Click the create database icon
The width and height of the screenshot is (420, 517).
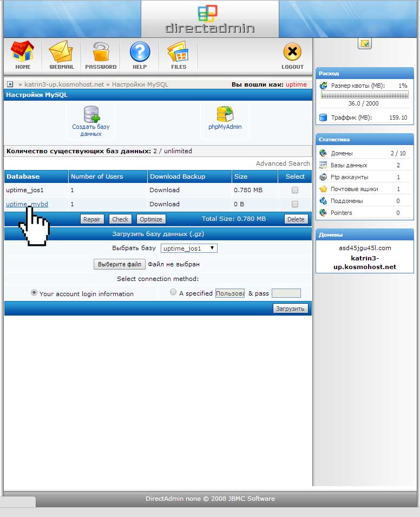91,114
